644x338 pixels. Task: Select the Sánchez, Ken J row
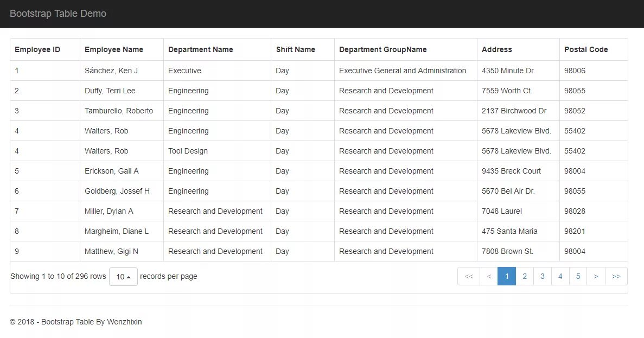(x=111, y=71)
